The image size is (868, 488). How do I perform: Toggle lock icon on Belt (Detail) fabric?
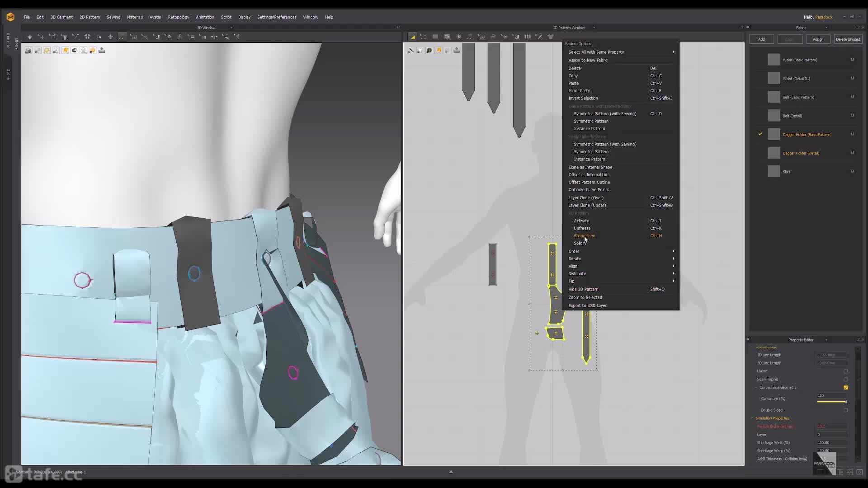point(852,115)
